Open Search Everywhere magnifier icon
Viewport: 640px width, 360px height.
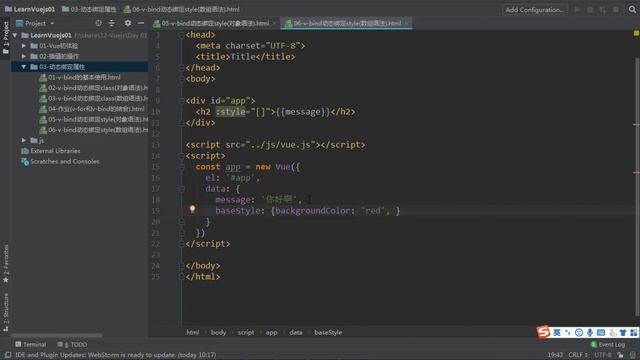[632, 9]
